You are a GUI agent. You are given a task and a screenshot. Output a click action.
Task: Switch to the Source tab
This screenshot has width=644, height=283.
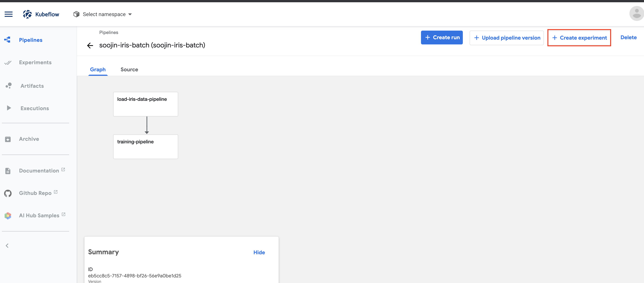point(129,69)
